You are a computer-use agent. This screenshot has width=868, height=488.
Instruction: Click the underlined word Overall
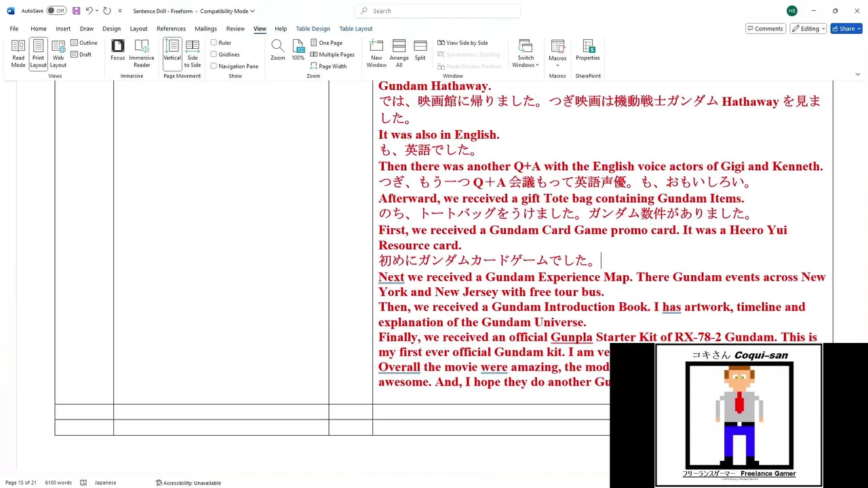[399, 367]
